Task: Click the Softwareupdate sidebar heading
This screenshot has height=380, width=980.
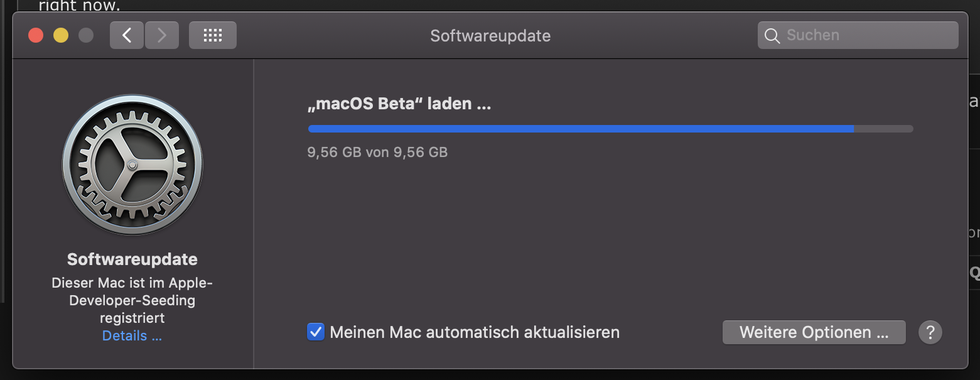Action: [132, 259]
